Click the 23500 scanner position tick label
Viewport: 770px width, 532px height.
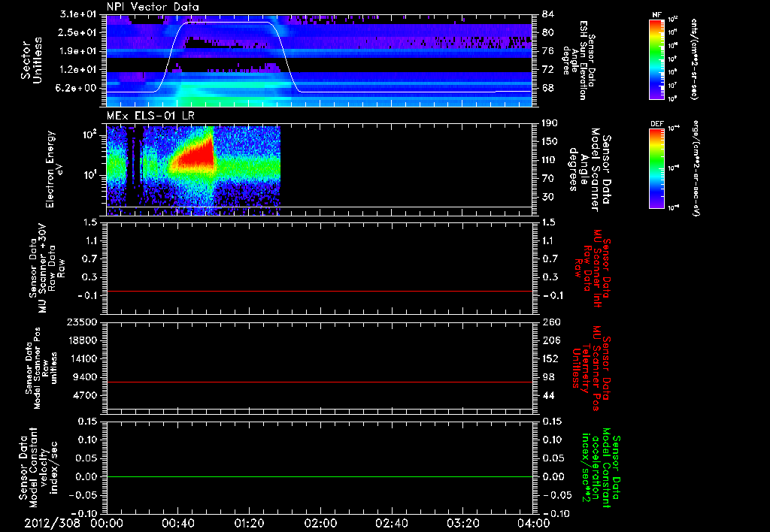(x=83, y=322)
